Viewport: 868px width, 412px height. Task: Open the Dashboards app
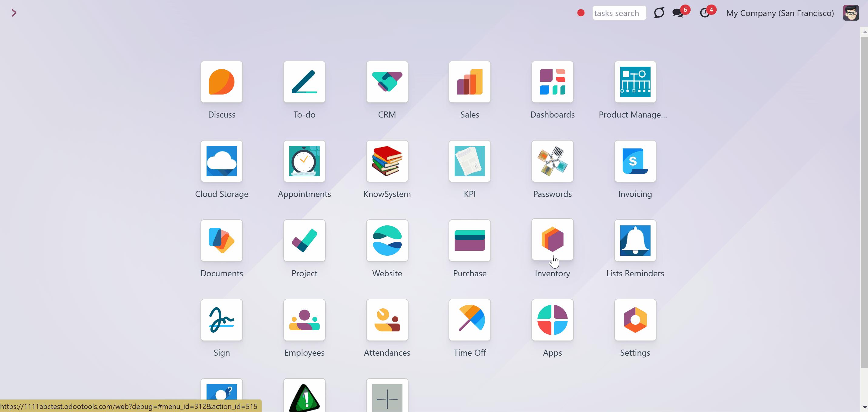pos(552,82)
